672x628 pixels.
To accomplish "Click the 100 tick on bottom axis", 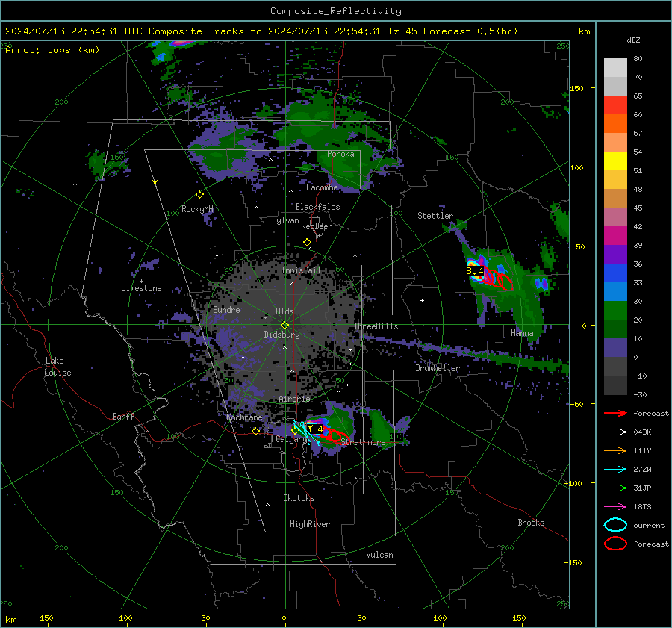I will pos(440,618).
